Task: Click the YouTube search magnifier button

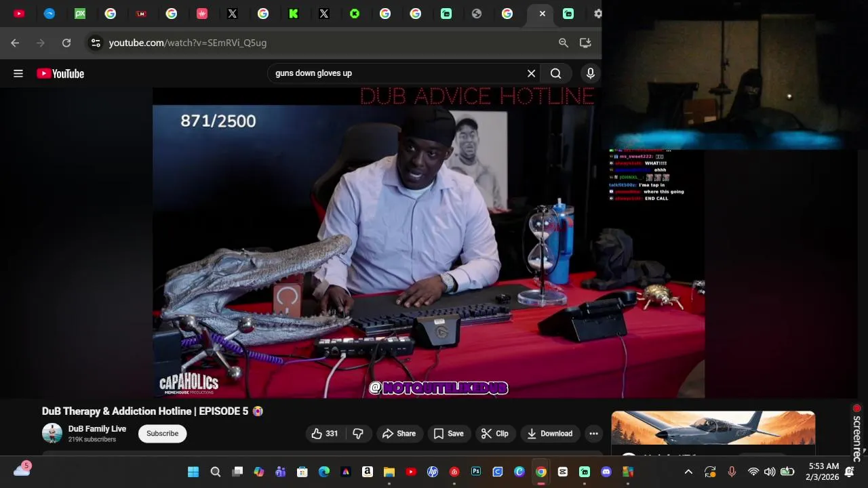Action: point(556,73)
